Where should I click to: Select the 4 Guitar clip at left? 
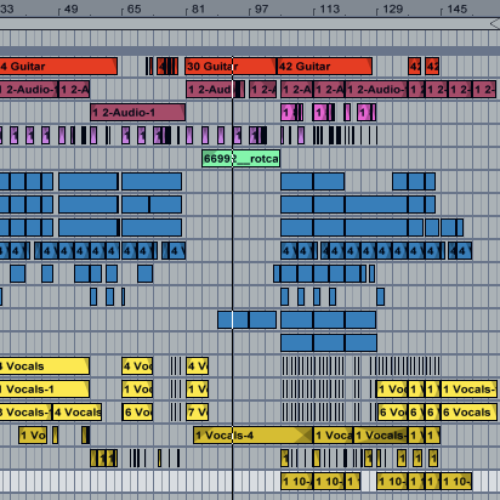click(59, 66)
